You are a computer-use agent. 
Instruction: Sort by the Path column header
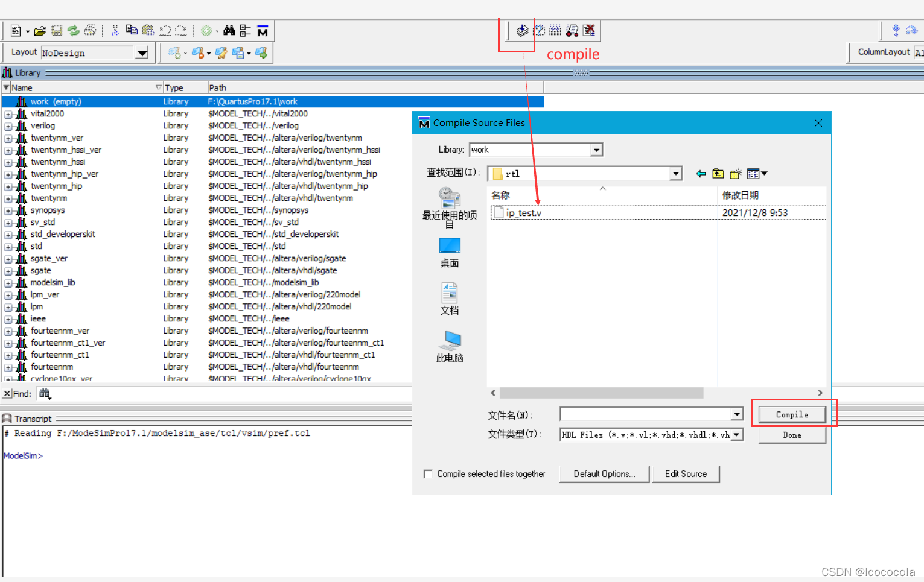375,87
